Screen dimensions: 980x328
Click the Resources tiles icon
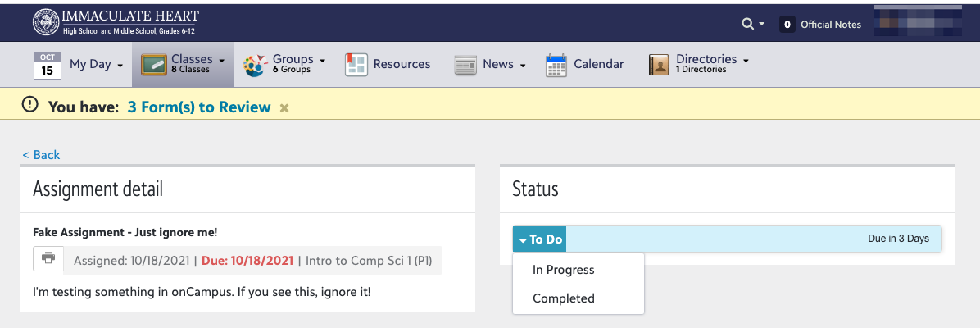[356, 65]
